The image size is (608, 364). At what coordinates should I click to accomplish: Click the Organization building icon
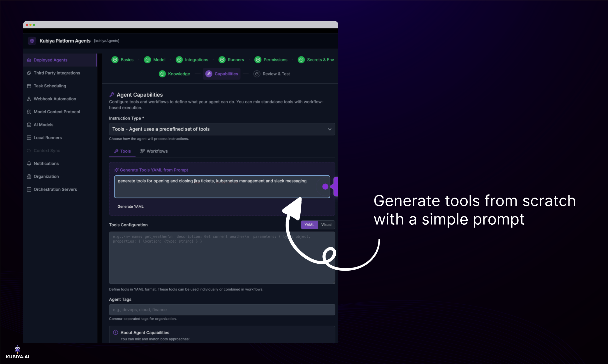coord(29,176)
